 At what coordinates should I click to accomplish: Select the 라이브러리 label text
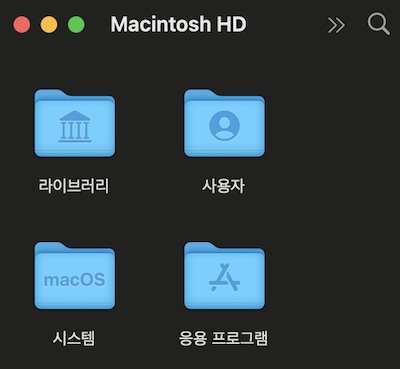74,186
